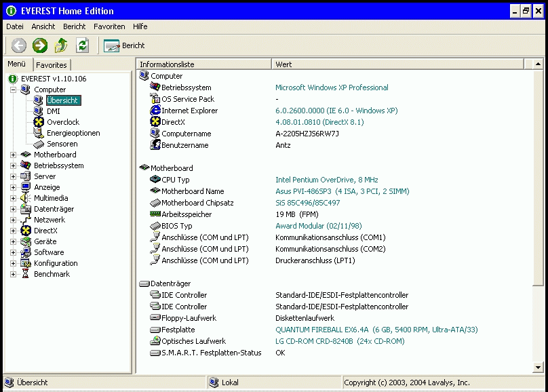
Task: Generate a report with the Bericht button
Action: coord(124,45)
